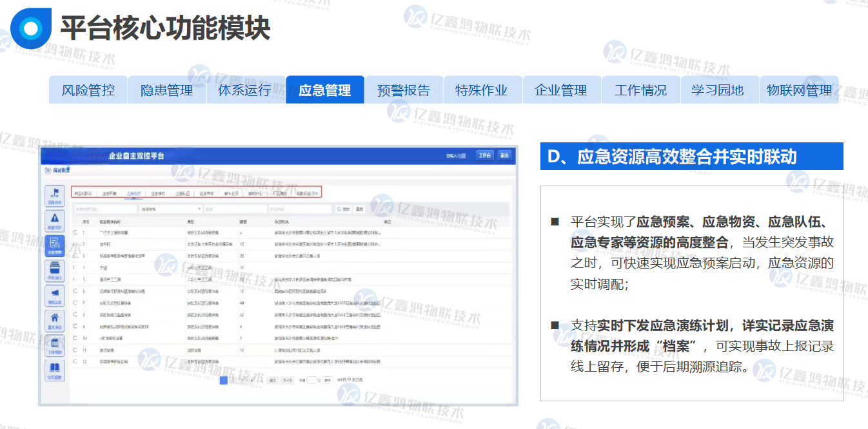Screen dimensions: 868x429
Task: Tick the checkbox for row 12
Action: 75,361
